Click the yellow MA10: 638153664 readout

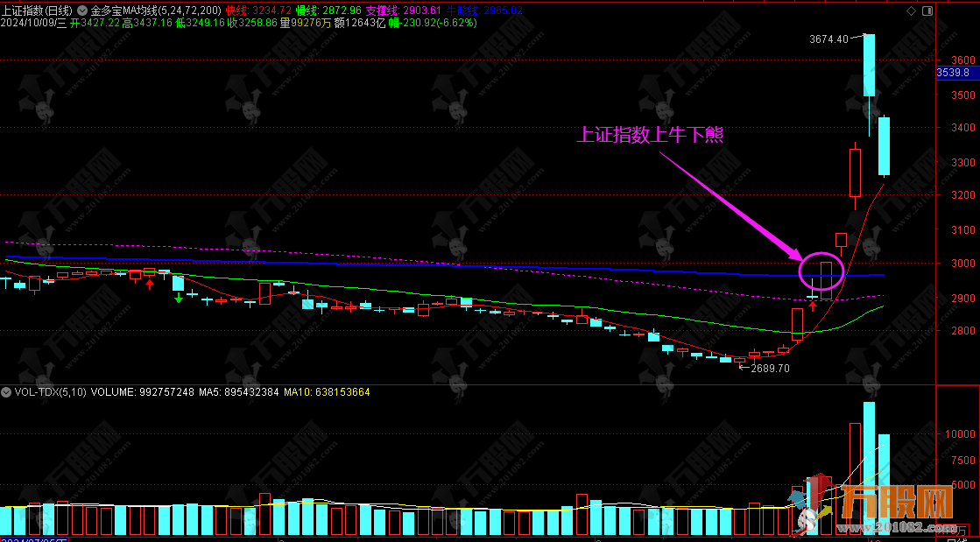[327, 392]
